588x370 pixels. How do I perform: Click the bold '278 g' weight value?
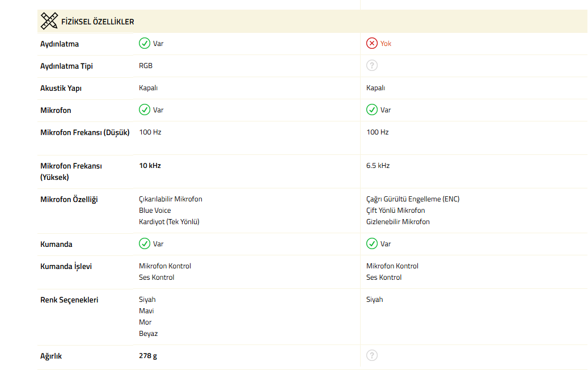pos(148,356)
